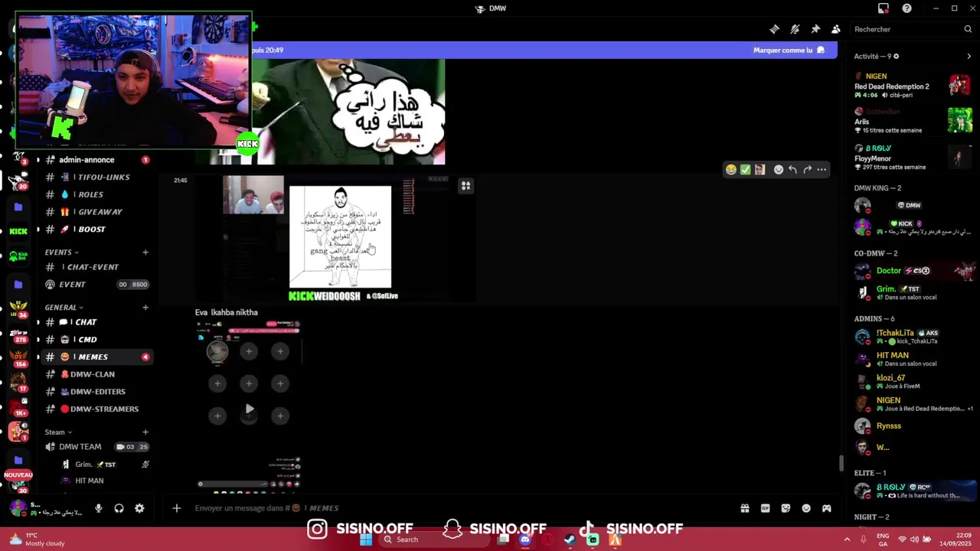Play the video in Eva lkahba niktha message
This screenshot has width=980, height=551.
point(249,409)
